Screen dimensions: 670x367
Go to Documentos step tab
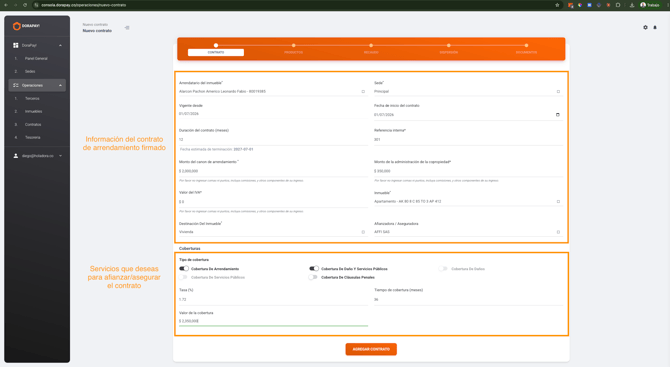pyautogui.click(x=526, y=52)
